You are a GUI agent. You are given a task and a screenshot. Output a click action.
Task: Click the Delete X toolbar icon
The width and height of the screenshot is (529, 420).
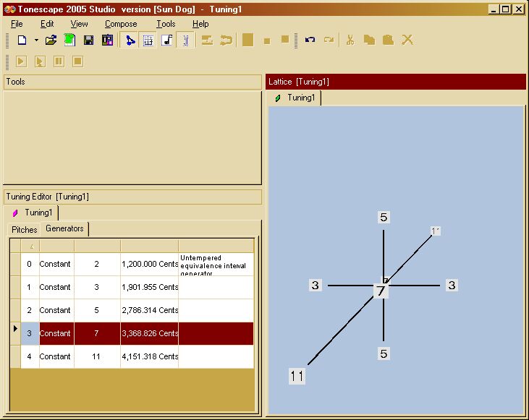(x=407, y=40)
